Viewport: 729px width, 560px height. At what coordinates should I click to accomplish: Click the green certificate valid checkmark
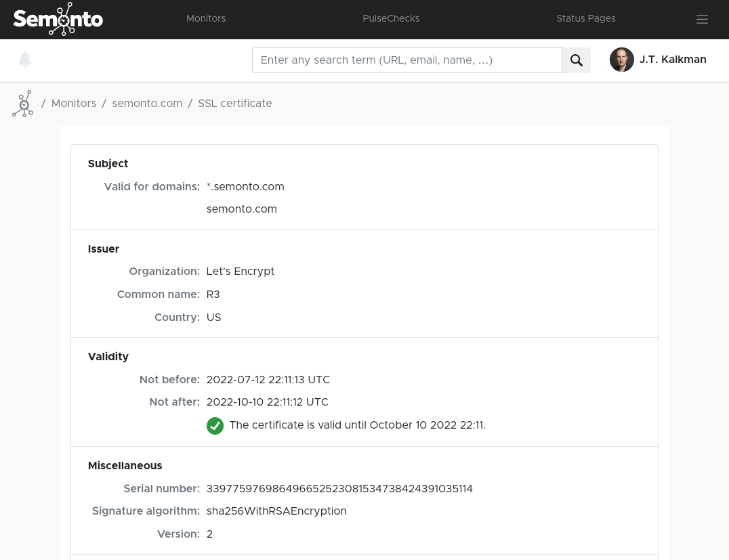pyautogui.click(x=215, y=425)
